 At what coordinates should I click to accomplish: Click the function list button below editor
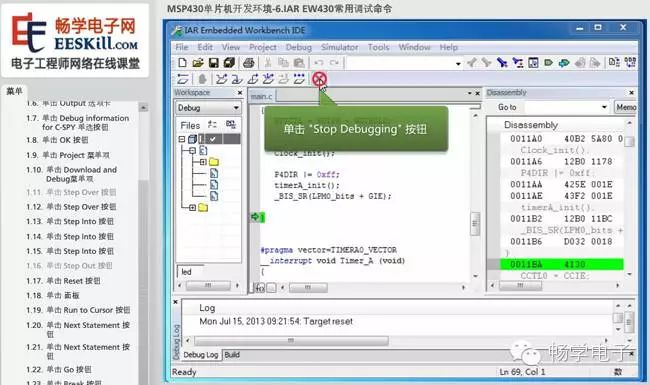[260, 287]
